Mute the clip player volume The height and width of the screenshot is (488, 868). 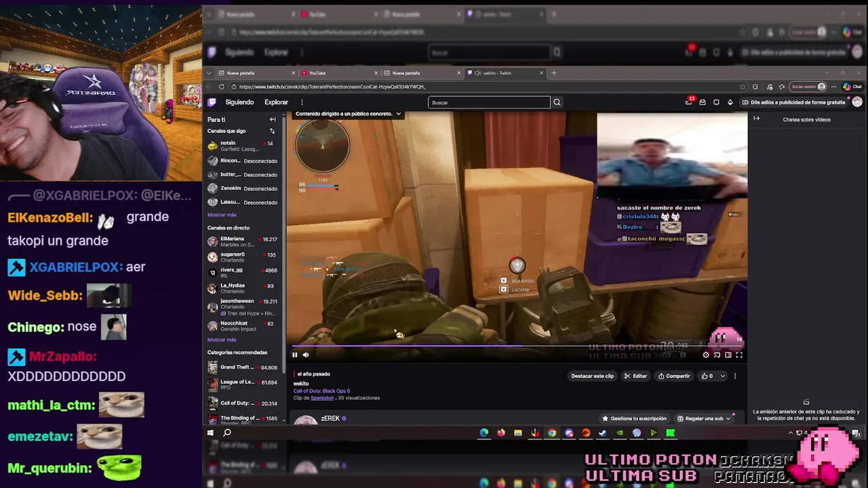[306, 354]
